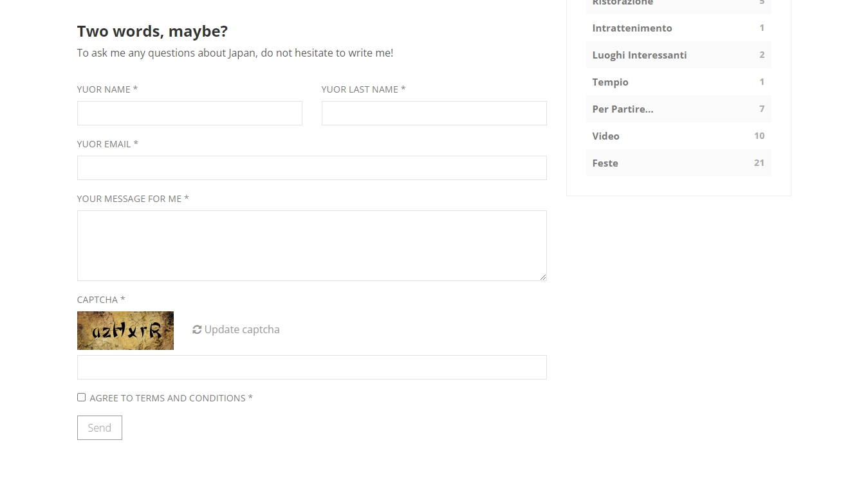Click the Agree to Terms and Conditions label
Viewport: 868px width, 494px height.
coord(171,398)
